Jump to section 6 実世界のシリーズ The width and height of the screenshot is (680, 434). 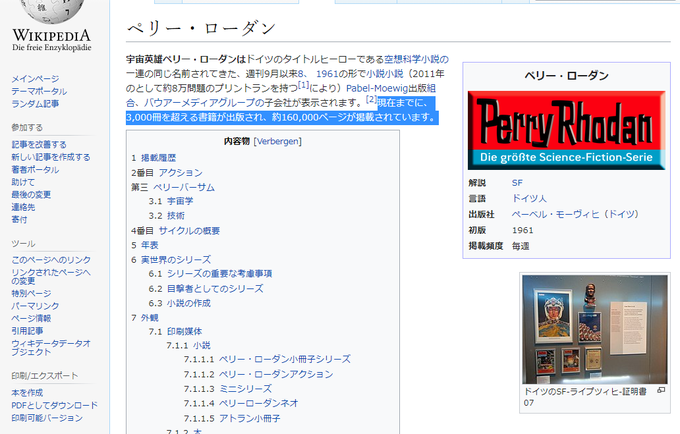pos(171,260)
